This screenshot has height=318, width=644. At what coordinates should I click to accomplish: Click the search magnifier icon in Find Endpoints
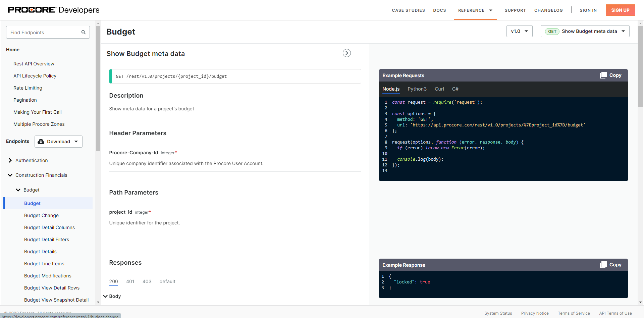pyautogui.click(x=83, y=32)
